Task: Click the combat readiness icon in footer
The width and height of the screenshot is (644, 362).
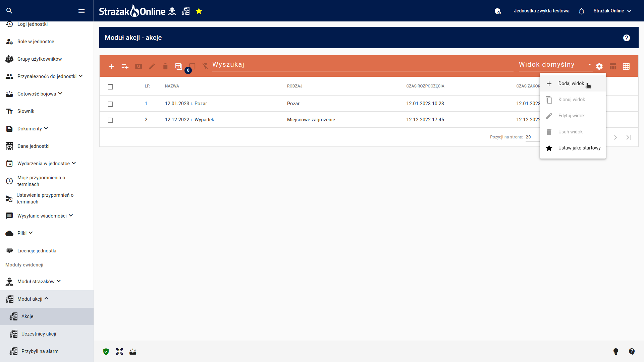Action: (133, 352)
